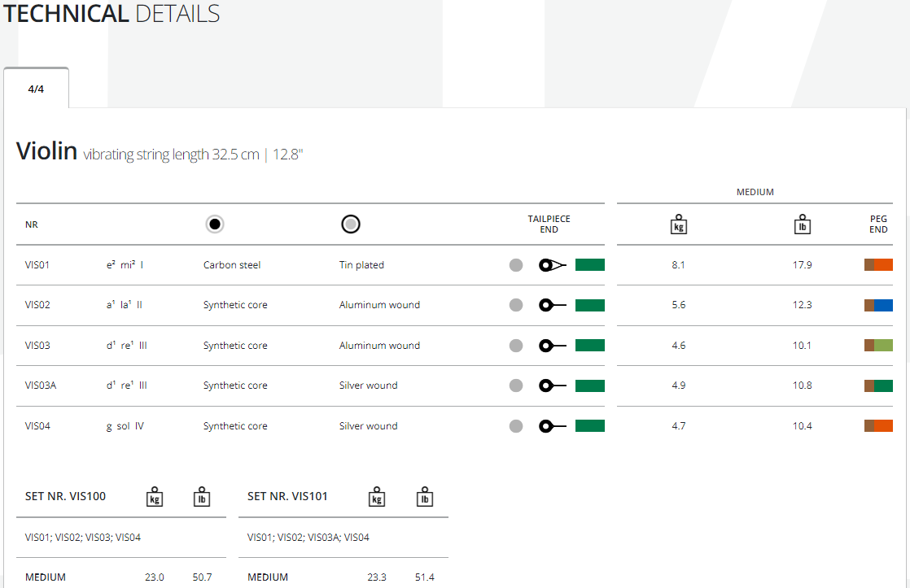Click the loop end icon for VIS01

coord(551,265)
